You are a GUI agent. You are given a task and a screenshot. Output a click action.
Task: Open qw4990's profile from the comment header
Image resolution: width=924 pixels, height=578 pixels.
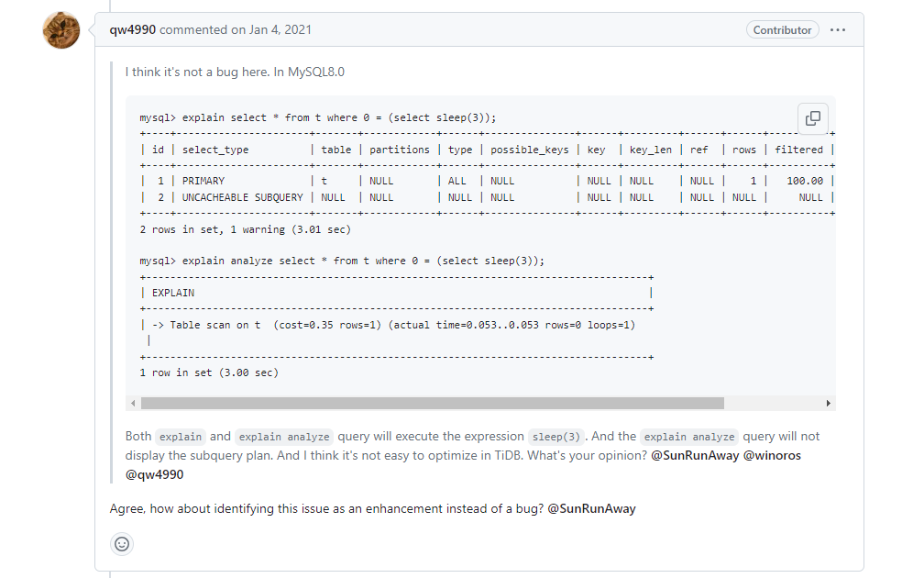(133, 29)
